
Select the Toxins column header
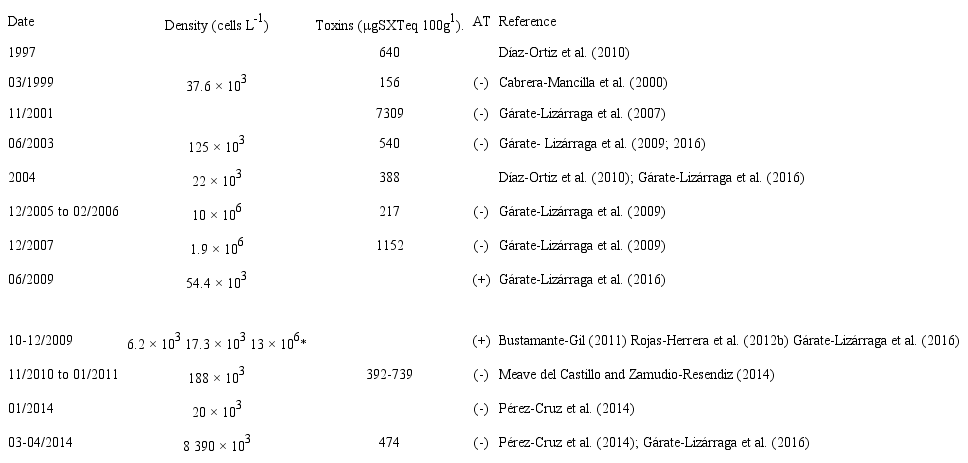click(388, 24)
